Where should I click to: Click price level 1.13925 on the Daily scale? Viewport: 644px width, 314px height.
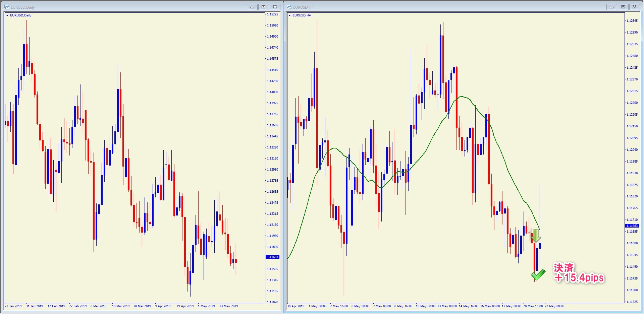click(x=273, y=103)
